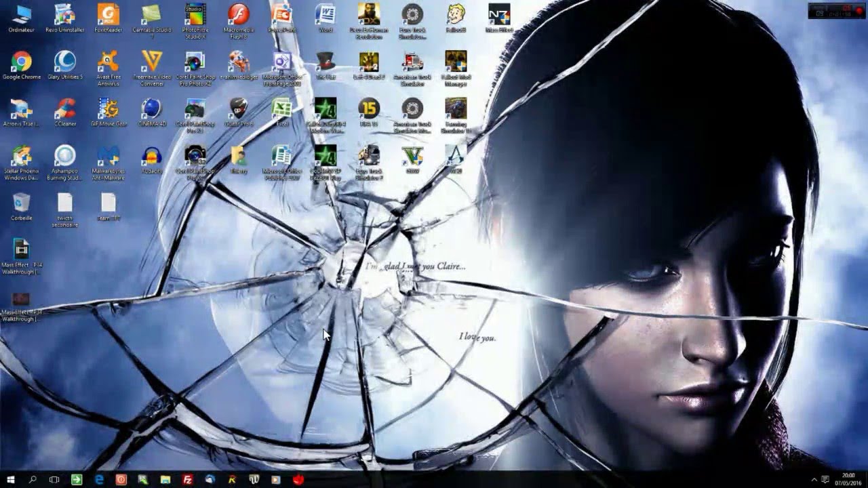Image resolution: width=868 pixels, height=488 pixels.
Task: Launch Audacity desktop shortcut
Action: 152,160
